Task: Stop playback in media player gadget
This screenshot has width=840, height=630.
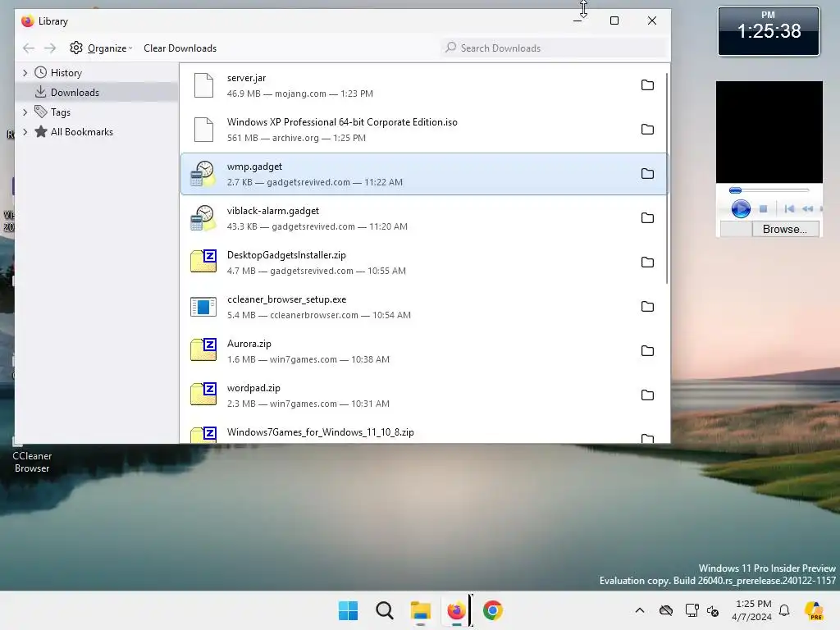Action: [764, 209]
